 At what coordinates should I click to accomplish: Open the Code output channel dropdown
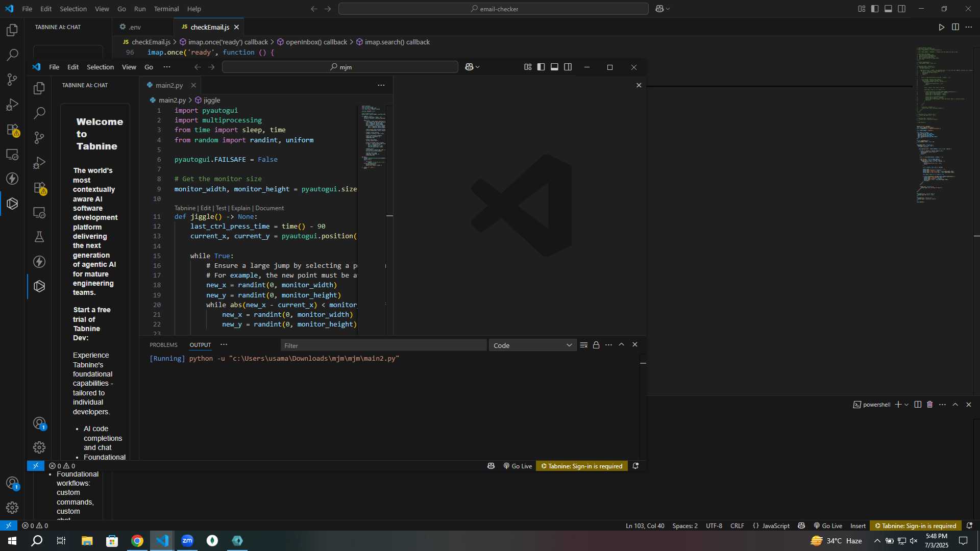coord(532,345)
